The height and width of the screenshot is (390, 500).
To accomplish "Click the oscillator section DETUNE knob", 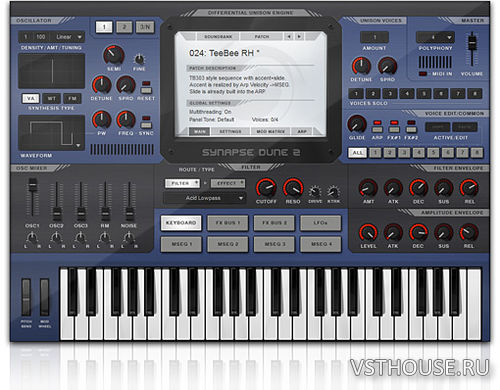I will tap(101, 85).
